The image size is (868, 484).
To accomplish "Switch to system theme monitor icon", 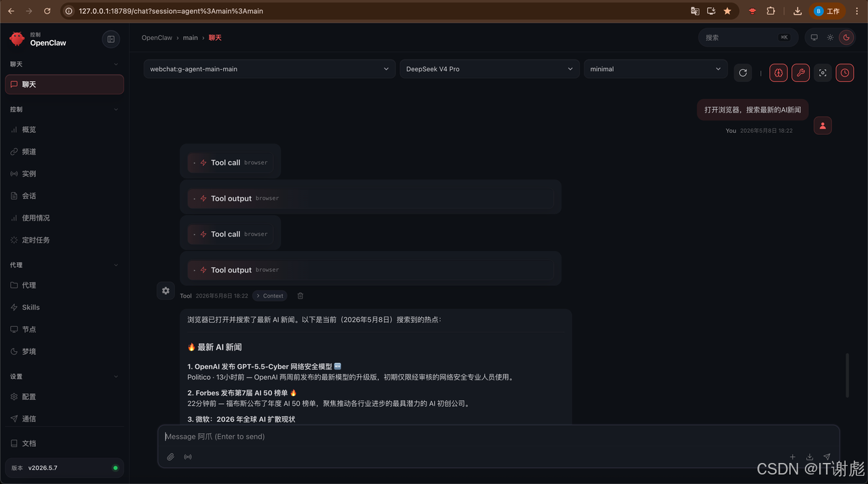I will tap(814, 38).
